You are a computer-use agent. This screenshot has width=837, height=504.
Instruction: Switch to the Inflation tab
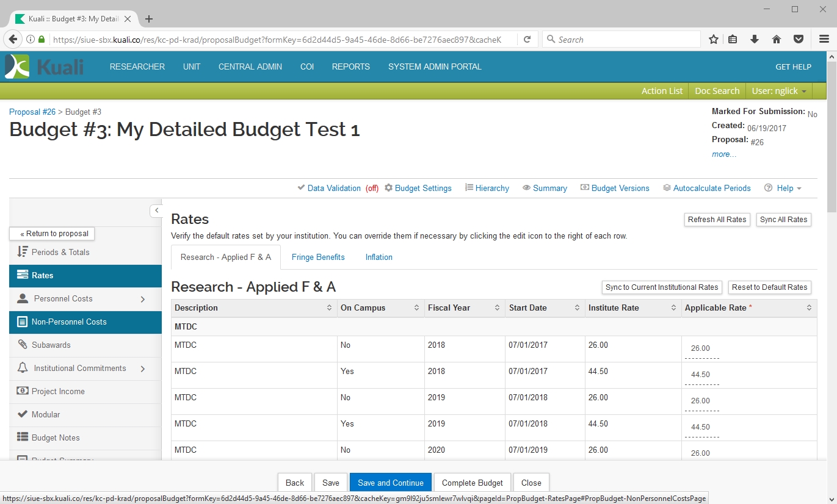(379, 257)
